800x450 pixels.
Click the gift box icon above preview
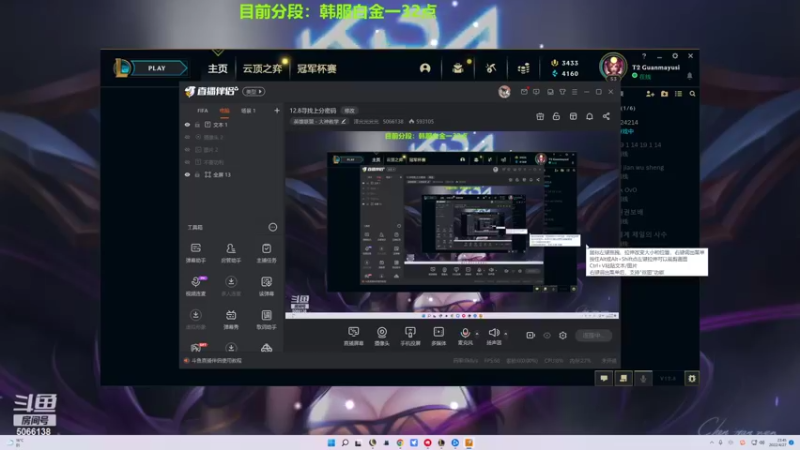(540, 116)
